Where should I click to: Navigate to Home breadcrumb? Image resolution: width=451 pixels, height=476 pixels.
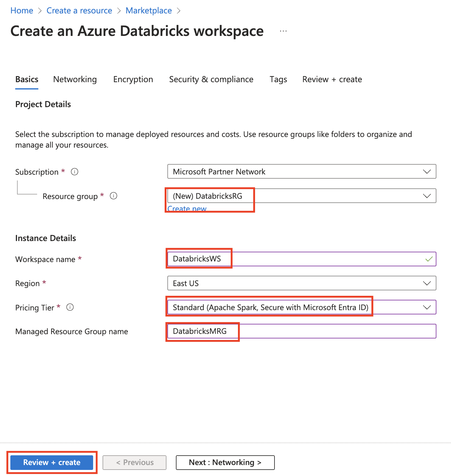pos(22,11)
